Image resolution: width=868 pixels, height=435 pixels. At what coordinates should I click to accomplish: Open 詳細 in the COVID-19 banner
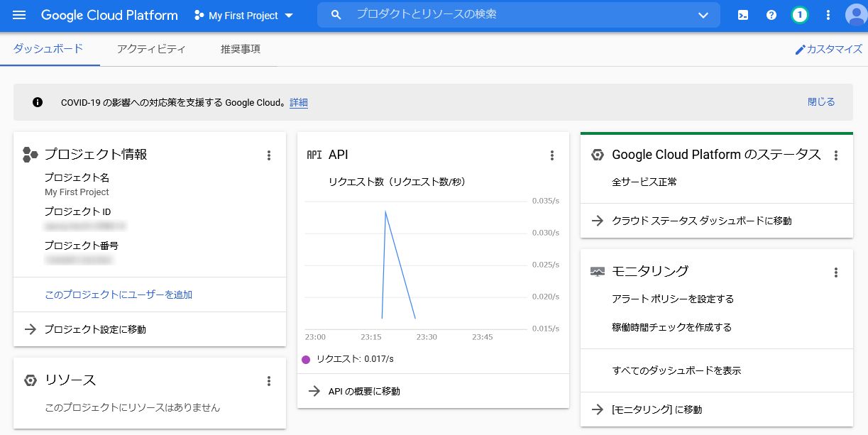coord(298,103)
